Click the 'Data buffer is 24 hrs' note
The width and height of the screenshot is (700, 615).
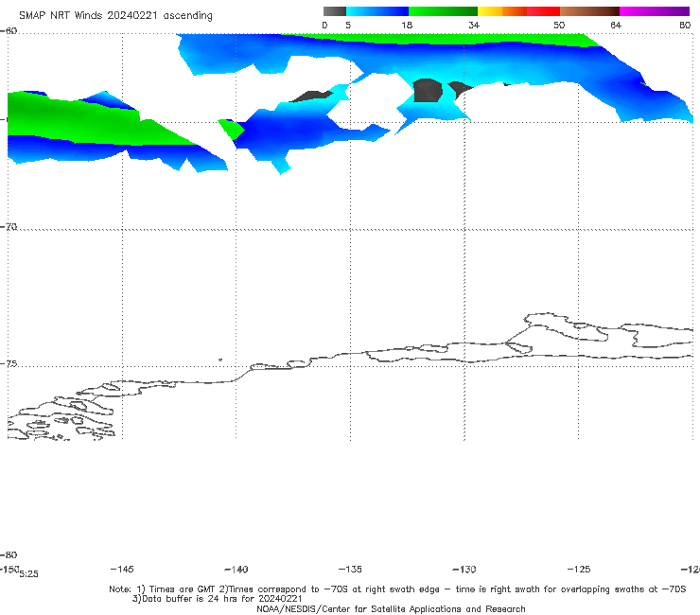218,599
